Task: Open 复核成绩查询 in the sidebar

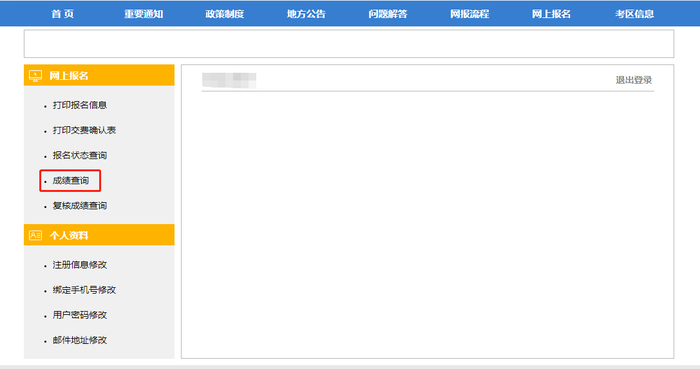Action: pos(80,206)
